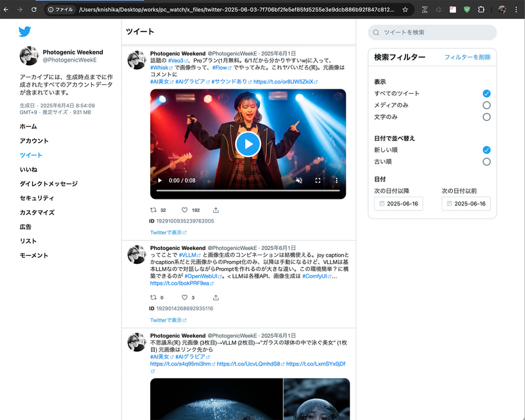
Task: Go to the いいね section in the sidebar
Action: pyautogui.click(x=28, y=169)
